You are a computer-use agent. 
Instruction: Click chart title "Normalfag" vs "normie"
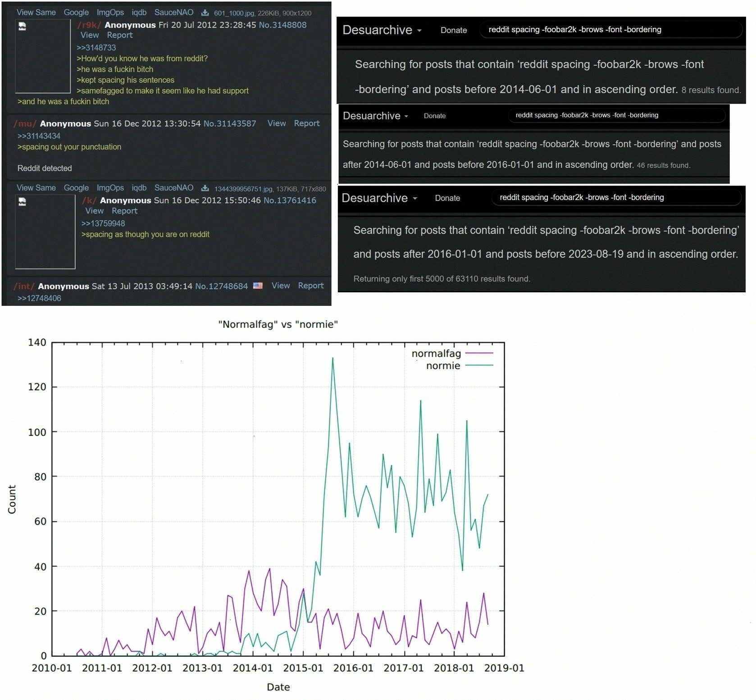click(278, 324)
